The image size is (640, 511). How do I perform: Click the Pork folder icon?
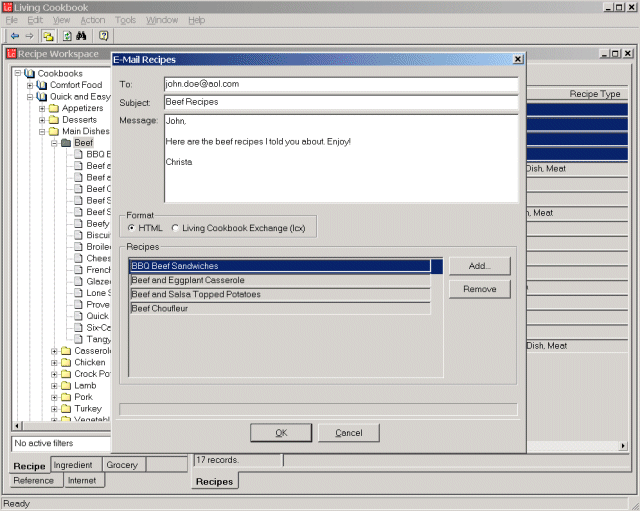point(66,397)
